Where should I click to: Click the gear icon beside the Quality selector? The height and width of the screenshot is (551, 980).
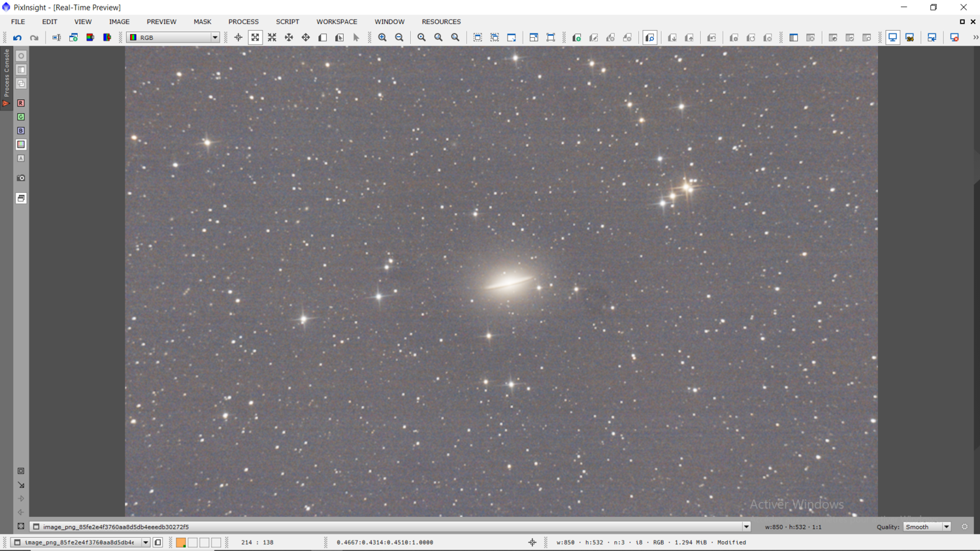(964, 527)
